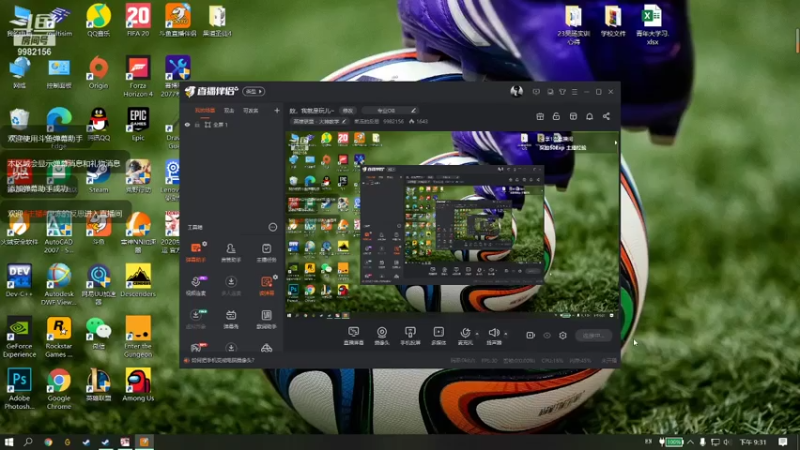Screen dimensions: 800x450
Task: Expand speaker options arrow
Action: point(506,334)
